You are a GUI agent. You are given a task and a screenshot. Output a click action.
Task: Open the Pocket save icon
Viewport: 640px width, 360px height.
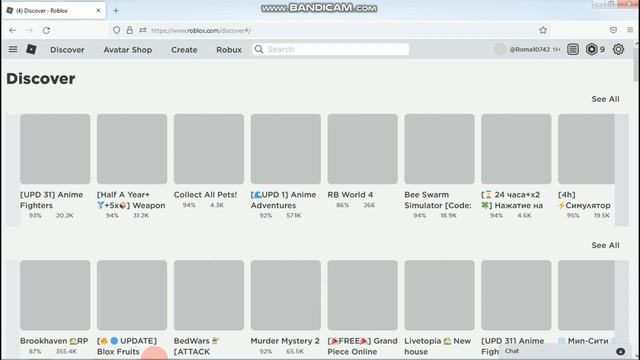click(613, 30)
